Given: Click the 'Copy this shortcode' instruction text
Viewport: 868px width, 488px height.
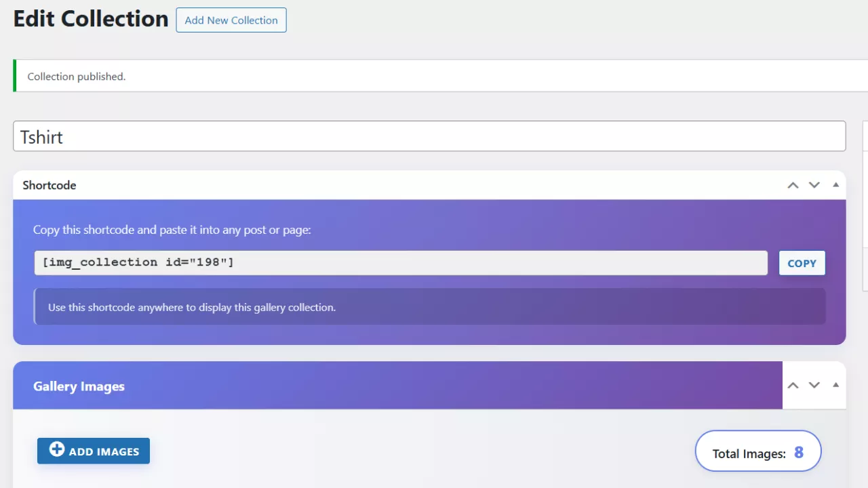Looking at the screenshot, I should 172,230.
